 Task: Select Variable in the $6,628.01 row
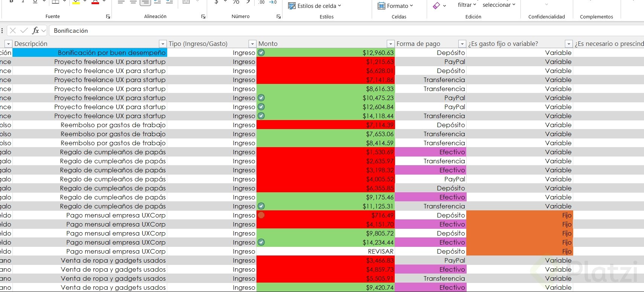[520, 71]
